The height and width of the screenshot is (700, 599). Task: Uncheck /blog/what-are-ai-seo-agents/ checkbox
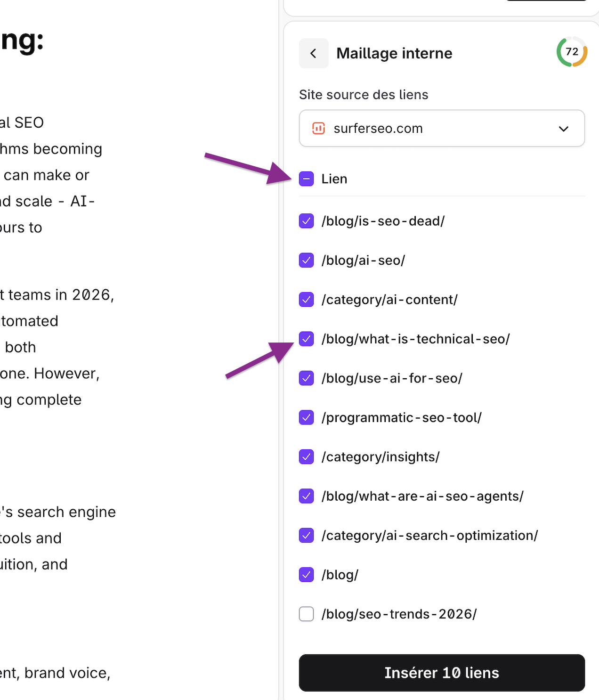[x=307, y=496]
